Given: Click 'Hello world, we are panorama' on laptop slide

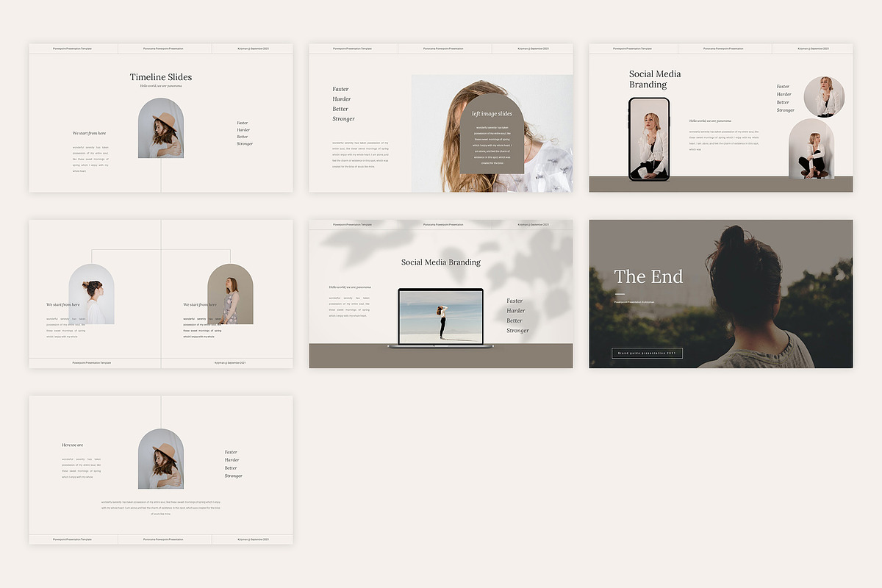Looking at the screenshot, I should pos(350,287).
